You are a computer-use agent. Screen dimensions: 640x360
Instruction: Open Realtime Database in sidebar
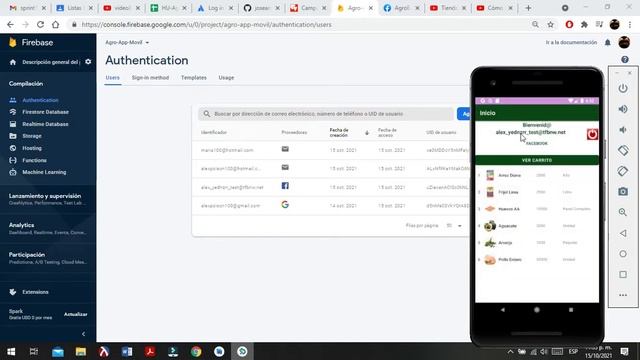pos(45,124)
